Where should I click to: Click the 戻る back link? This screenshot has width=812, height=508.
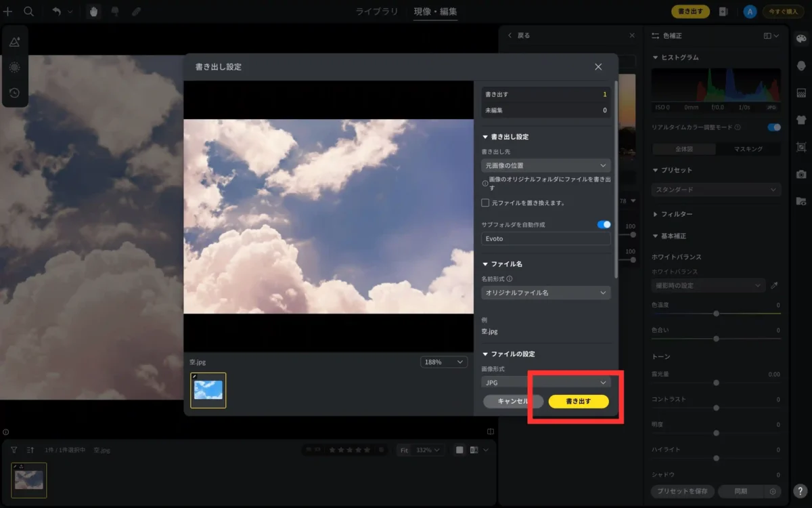tap(519, 35)
